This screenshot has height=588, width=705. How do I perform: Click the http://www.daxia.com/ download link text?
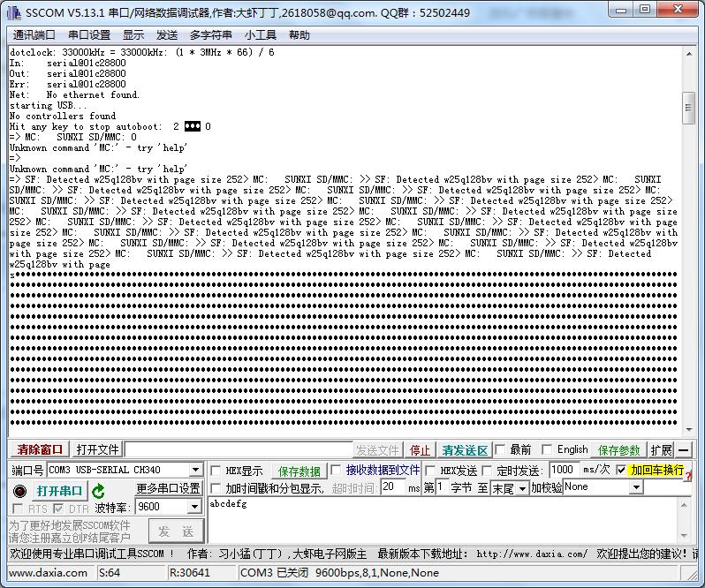coord(532,554)
